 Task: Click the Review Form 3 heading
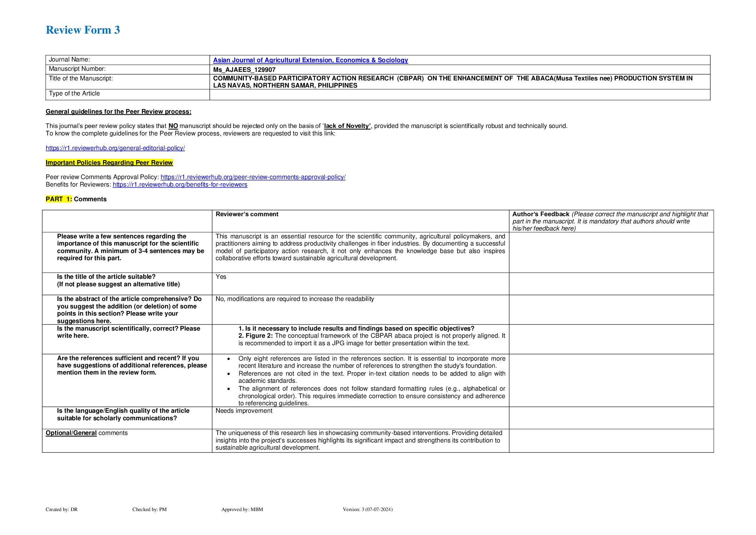(x=82, y=30)
